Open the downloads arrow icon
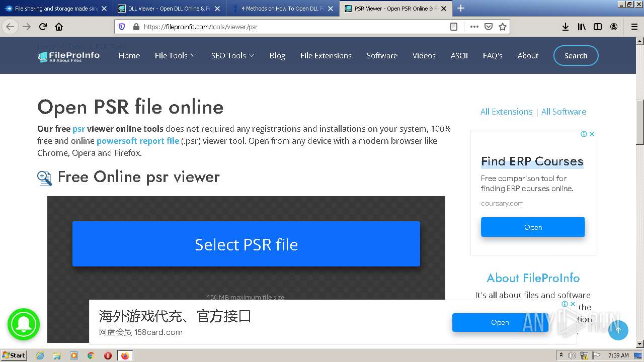 566,27
